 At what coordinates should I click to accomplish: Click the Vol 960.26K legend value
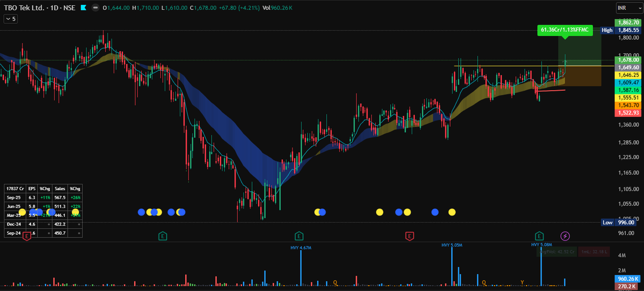point(277,8)
